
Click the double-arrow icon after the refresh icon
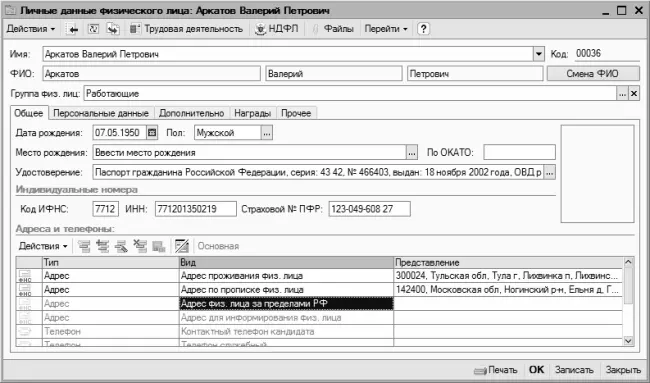[113, 29]
